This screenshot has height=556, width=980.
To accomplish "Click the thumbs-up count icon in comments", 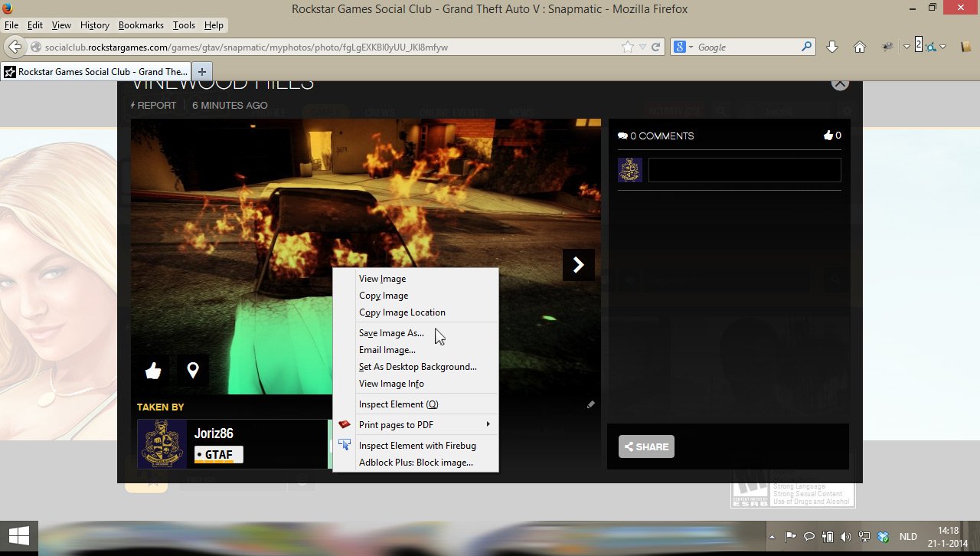I will 828,136.
